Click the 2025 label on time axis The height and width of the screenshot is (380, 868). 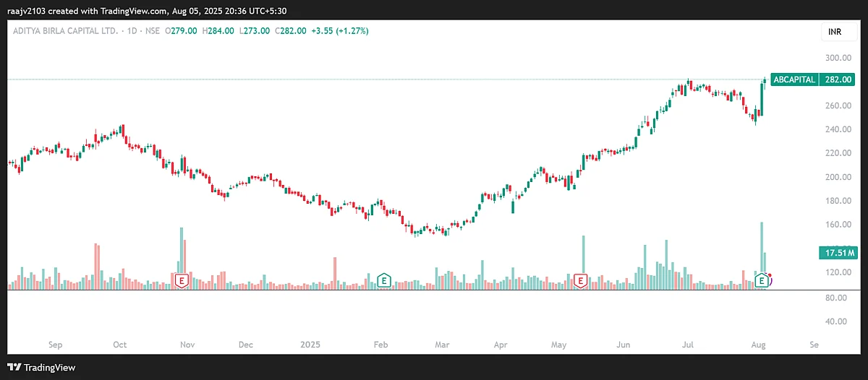click(x=310, y=345)
